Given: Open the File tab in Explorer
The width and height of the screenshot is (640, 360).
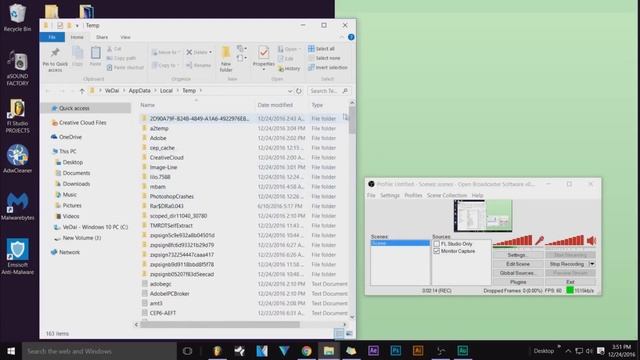Looking at the screenshot, I should [x=52, y=37].
